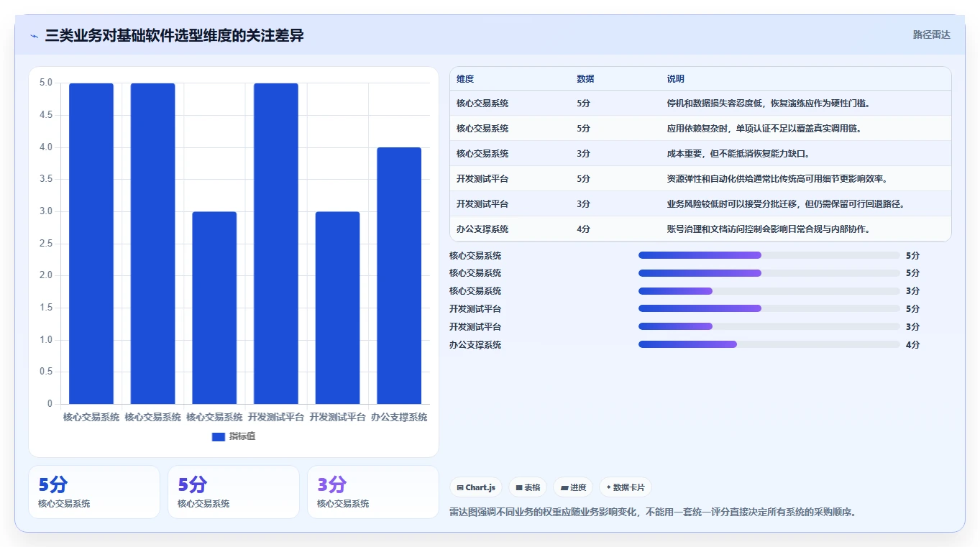Select the row about 业务风险较低时分批迁移
The height and width of the screenshot is (547, 980).
coord(700,204)
